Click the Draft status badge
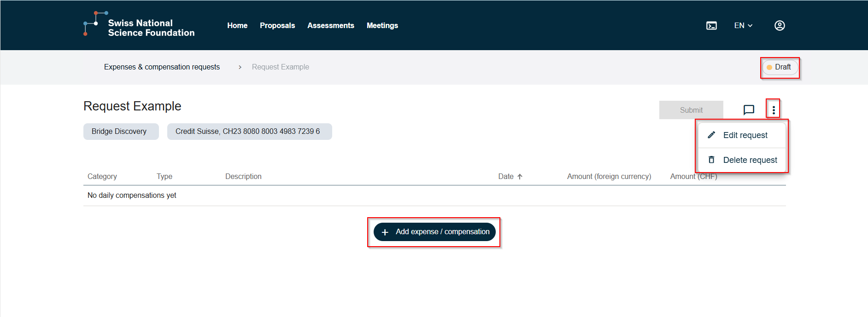868x317 pixels. pyautogui.click(x=779, y=67)
